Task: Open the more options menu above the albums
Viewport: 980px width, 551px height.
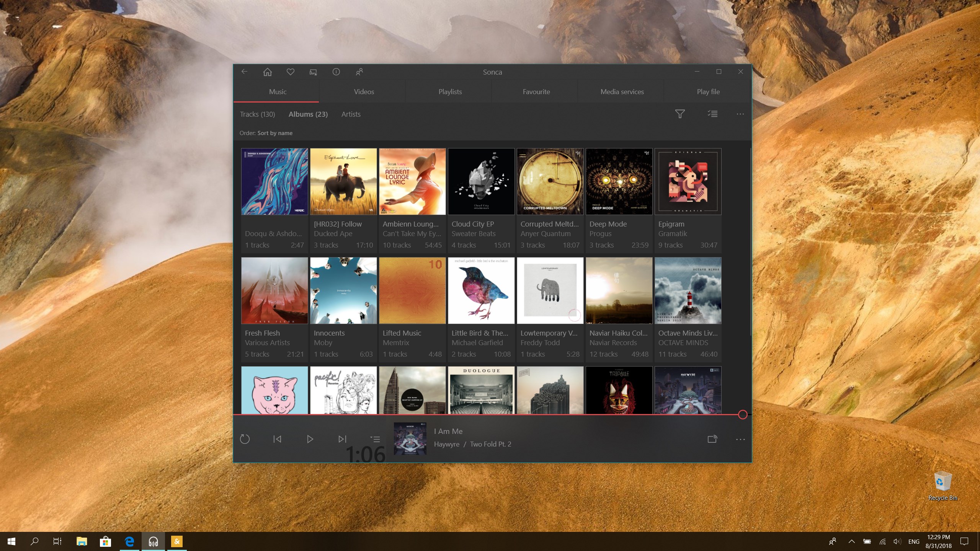Action: click(740, 114)
